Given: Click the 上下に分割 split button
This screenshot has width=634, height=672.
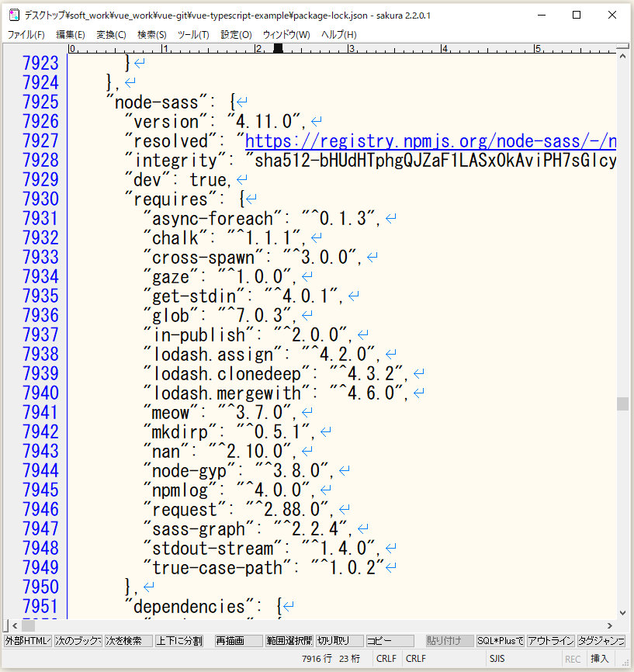Looking at the screenshot, I should click(179, 641).
